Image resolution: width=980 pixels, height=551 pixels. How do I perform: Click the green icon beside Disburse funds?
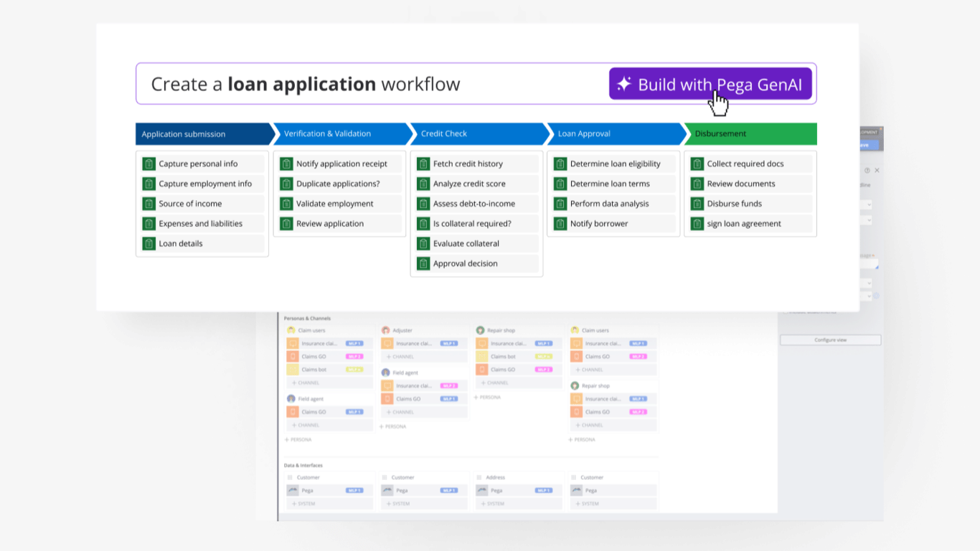pyautogui.click(x=697, y=204)
